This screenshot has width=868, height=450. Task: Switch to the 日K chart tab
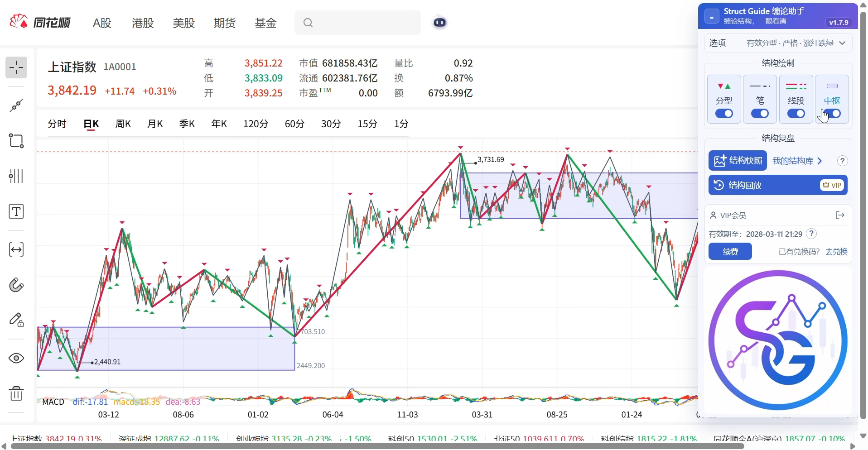click(x=91, y=124)
